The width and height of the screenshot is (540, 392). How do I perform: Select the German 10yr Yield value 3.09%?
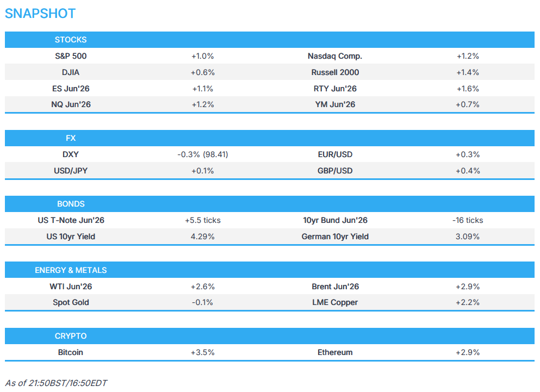point(467,237)
